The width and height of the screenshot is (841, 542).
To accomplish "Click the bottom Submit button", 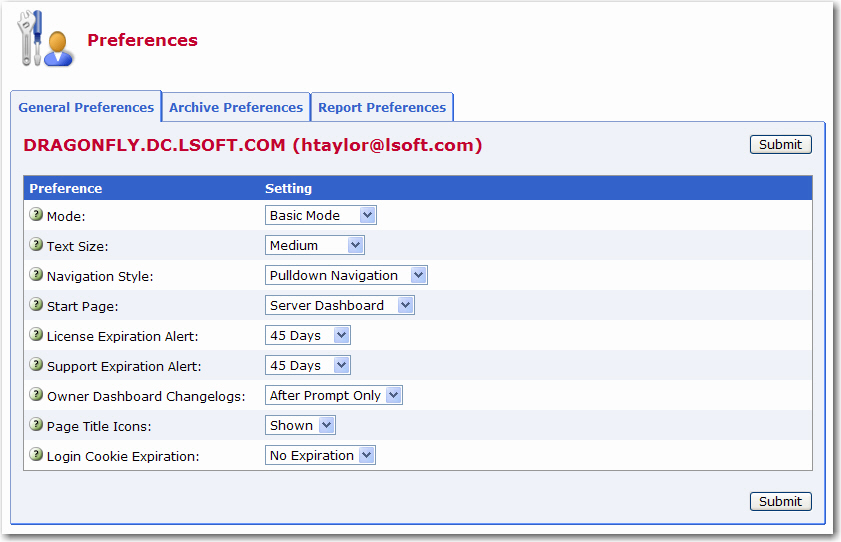I will [780, 501].
